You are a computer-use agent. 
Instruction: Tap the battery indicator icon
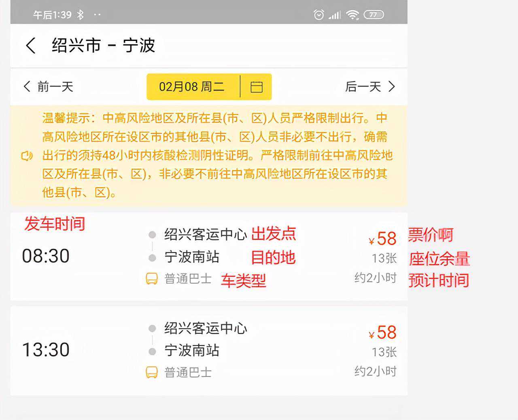coord(374,15)
